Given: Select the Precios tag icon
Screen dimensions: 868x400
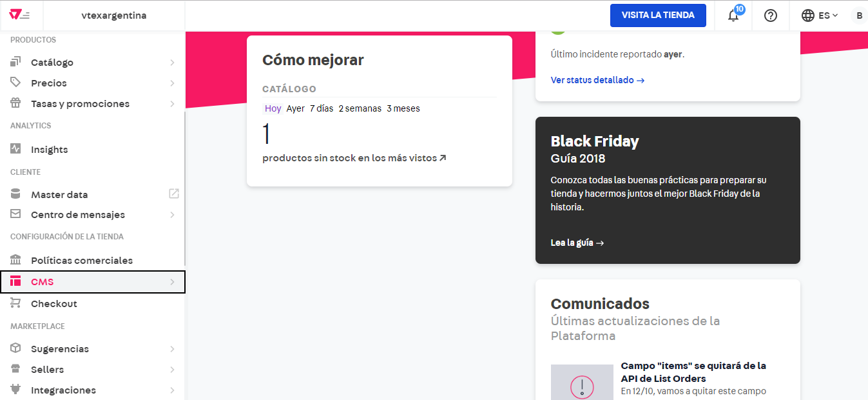Looking at the screenshot, I should [14, 83].
